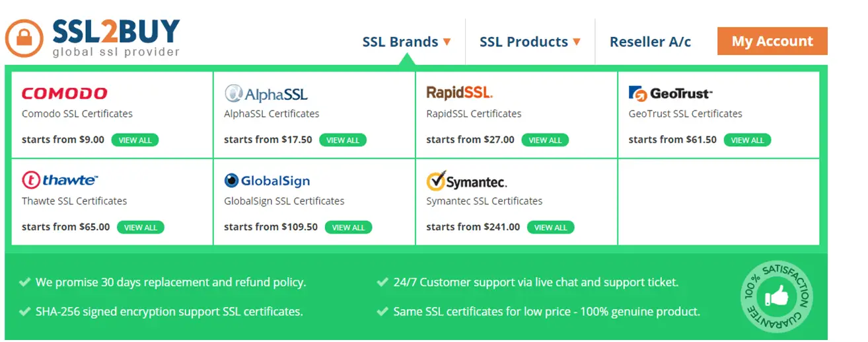
Task: Click the 'starts from $65.00' price
Action: [66, 227]
